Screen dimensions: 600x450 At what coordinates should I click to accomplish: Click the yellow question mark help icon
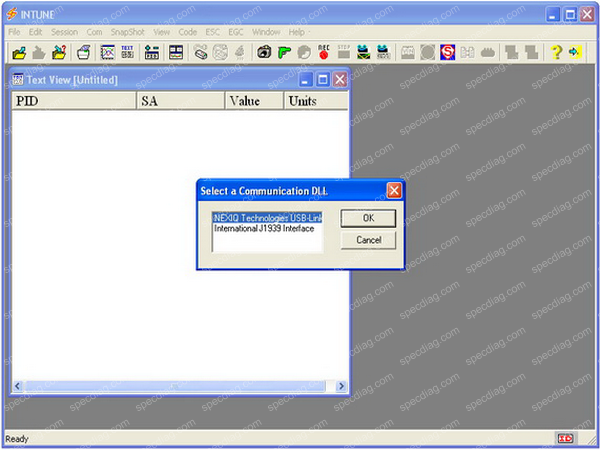(556, 52)
